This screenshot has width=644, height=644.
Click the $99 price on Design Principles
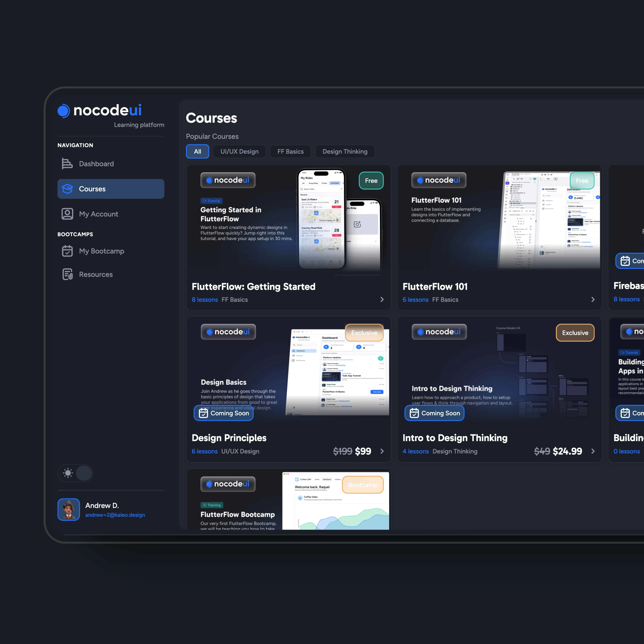pos(363,451)
